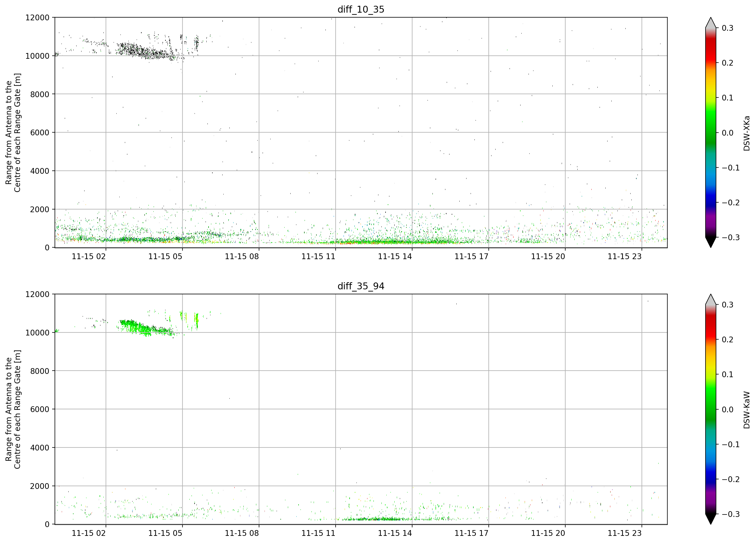Click '11-15 23' x-tick in diff_10_35 plot
Screen dimensions: 756x543
coord(625,256)
